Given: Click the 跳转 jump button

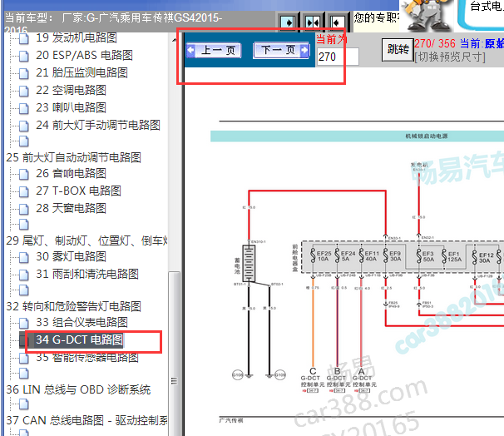Looking at the screenshot, I should [398, 50].
